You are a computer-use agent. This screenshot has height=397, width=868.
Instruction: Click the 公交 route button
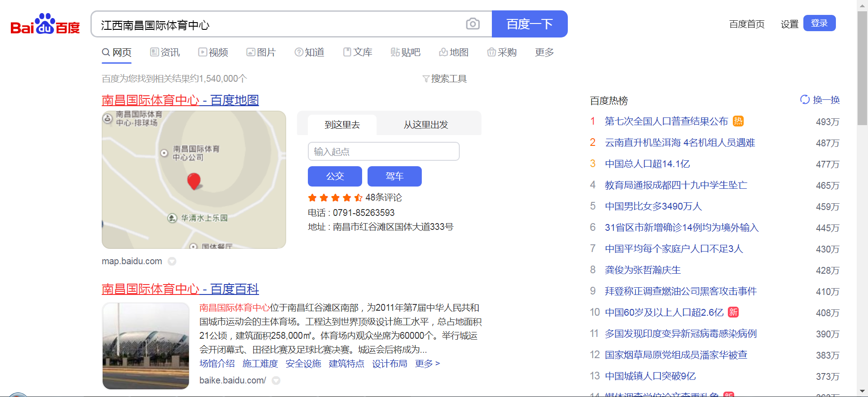pyautogui.click(x=335, y=176)
